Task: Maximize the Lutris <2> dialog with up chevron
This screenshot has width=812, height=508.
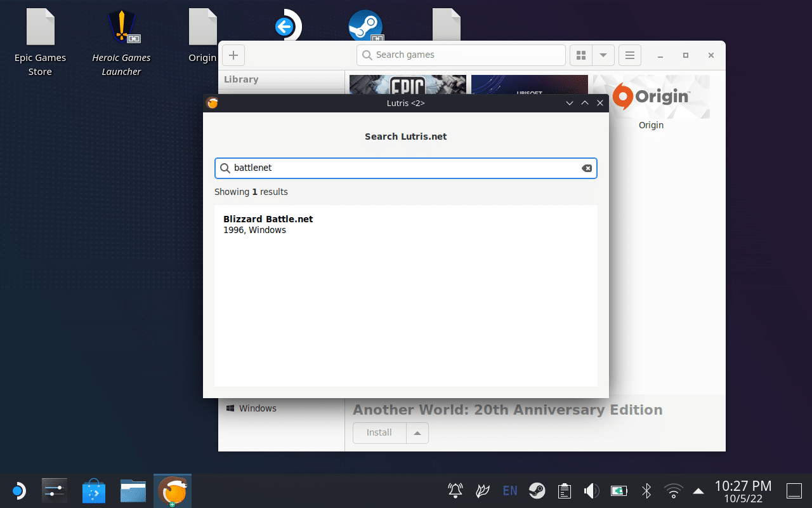Action: click(585, 103)
